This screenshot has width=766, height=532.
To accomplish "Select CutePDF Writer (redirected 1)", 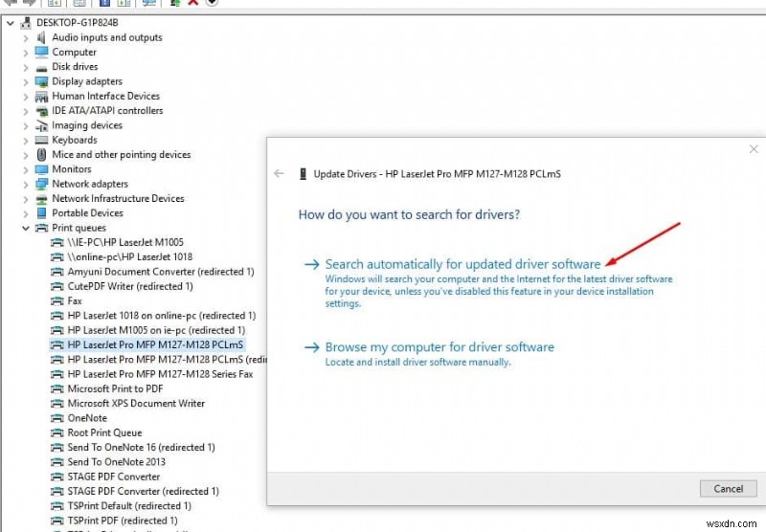I will [130, 286].
